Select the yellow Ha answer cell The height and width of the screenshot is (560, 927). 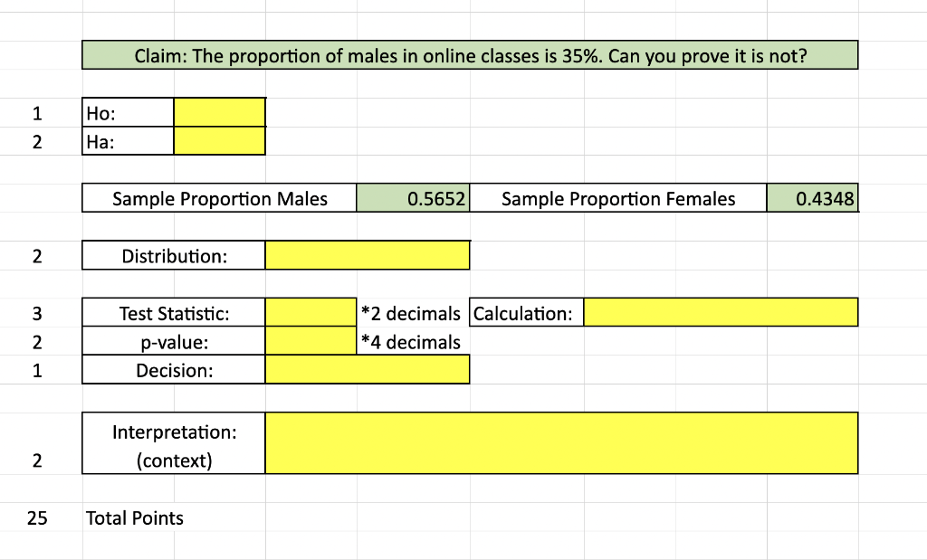[219, 141]
